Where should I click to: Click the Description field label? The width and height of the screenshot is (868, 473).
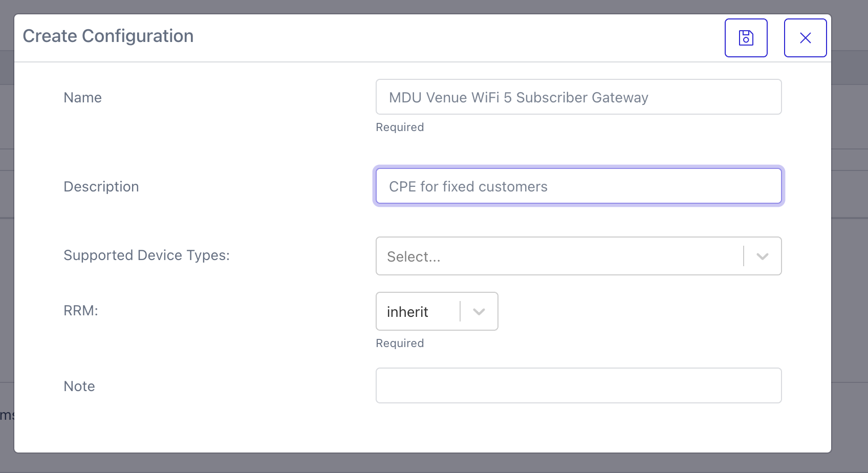coord(101,187)
